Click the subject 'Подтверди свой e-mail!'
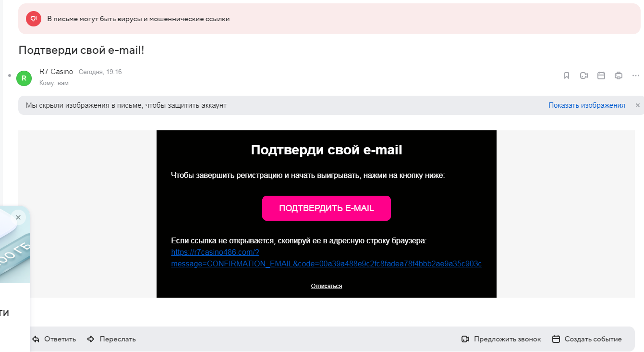 pos(81,50)
